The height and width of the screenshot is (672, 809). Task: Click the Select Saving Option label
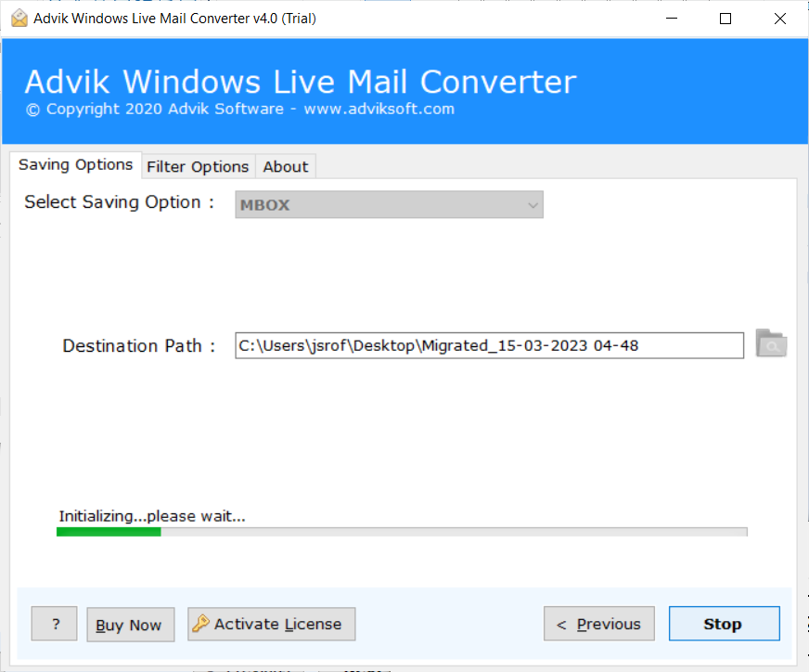119,202
